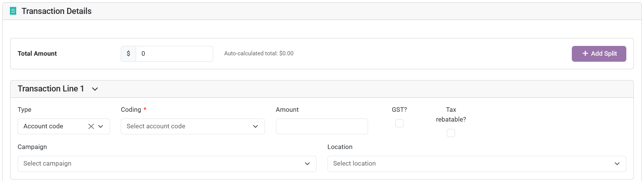Click the Campaign field label
This screenshot has height=181, width=644.
click(x=32, y=147)
